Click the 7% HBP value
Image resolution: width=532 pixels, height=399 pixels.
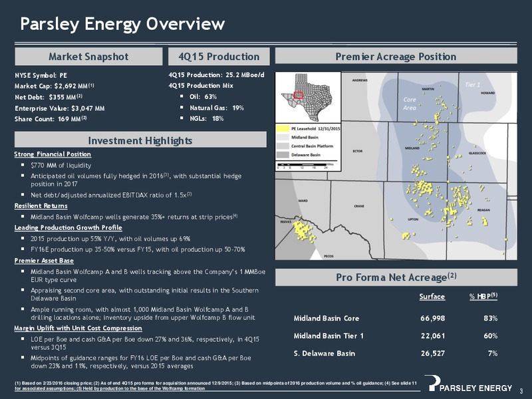coord(493,354)
